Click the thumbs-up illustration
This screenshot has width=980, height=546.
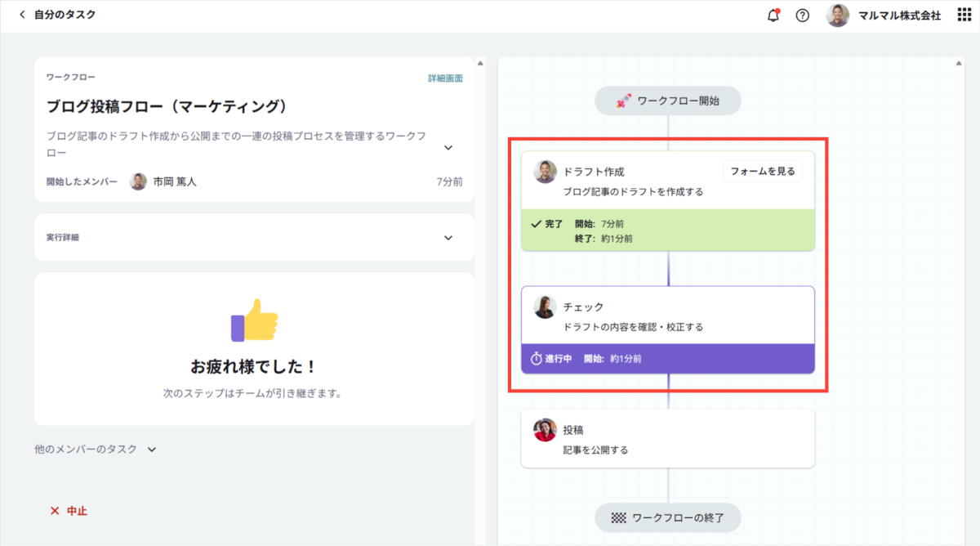click(254, 319)
